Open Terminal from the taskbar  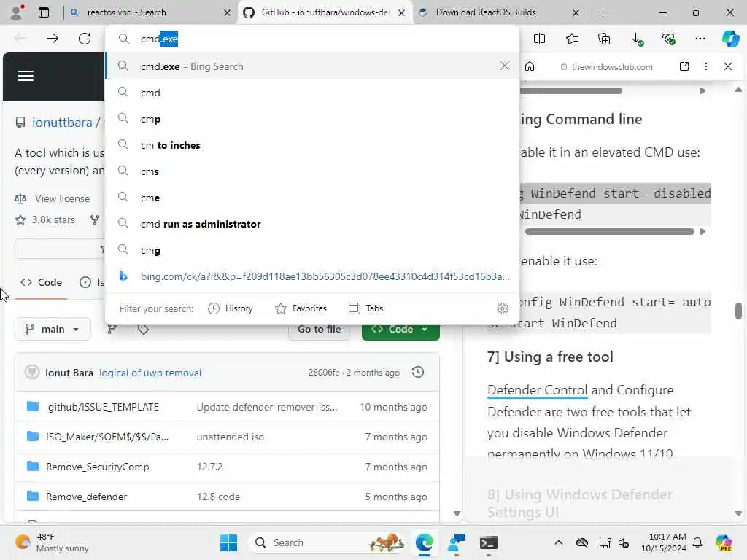488,542
